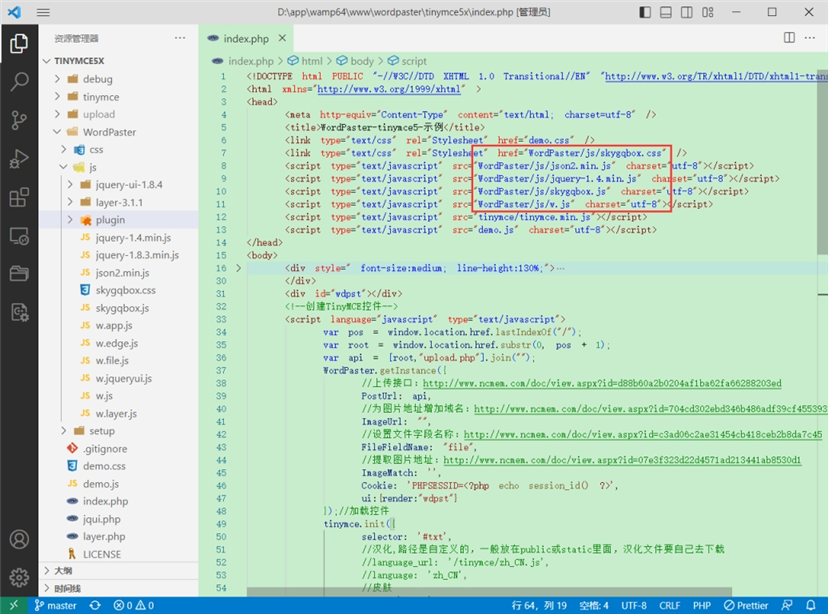Open the Extensions view
This screenshot has height=614, width=828.
click(x=19, y=197)
